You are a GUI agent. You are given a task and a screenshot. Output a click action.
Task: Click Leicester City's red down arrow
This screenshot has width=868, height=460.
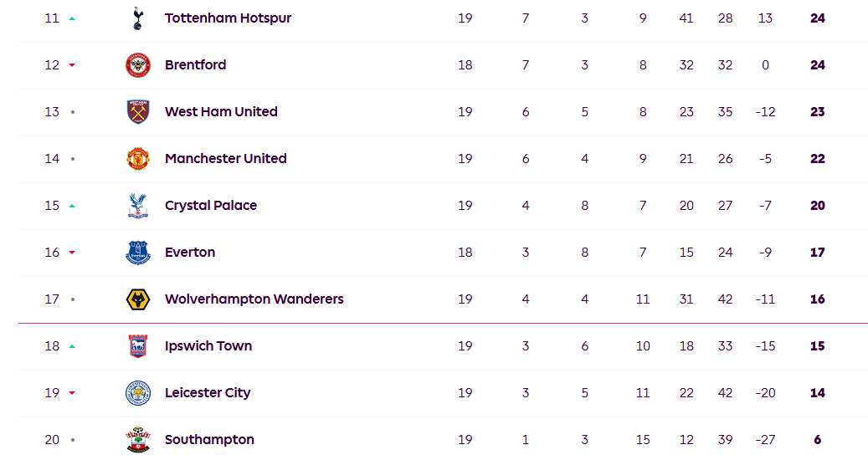[x=72, y=393]
